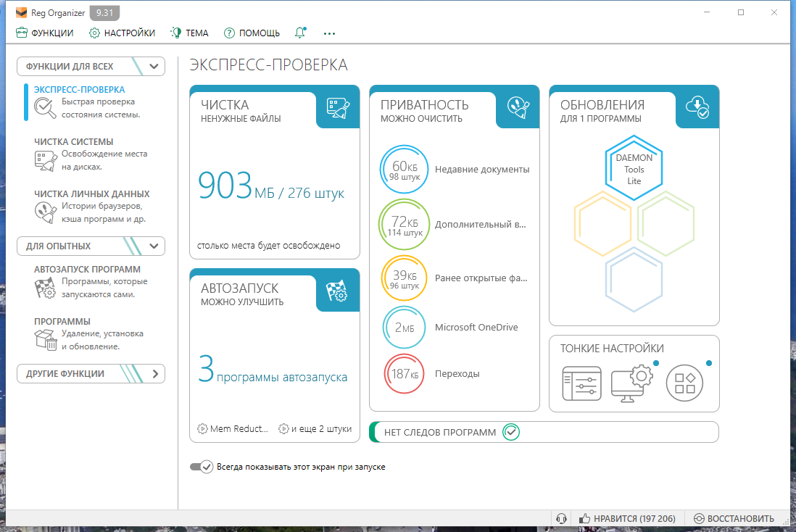796x532 pixels.
Task: Open the Функции menu
Action: tap(45, 33)
